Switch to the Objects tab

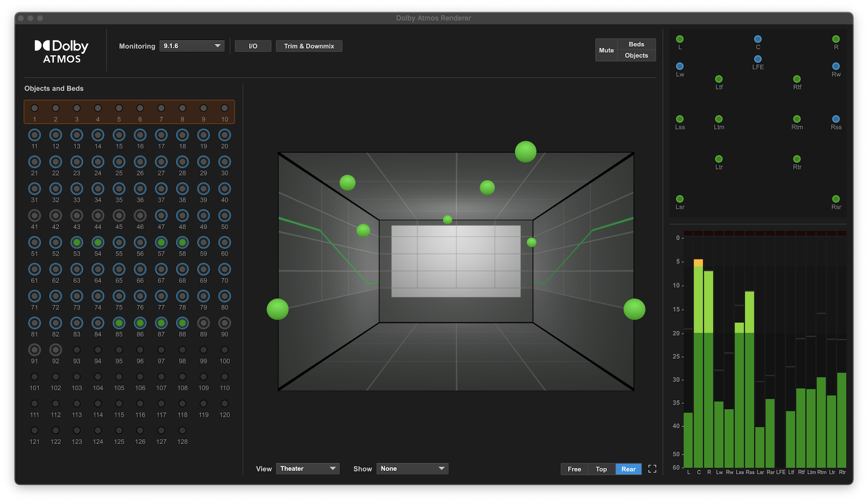click(636, 55)
